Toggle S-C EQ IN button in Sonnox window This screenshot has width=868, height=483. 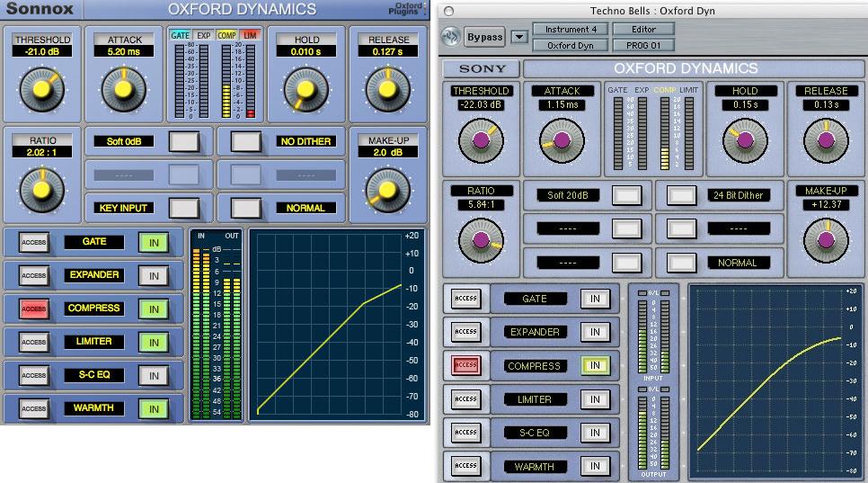pyautogui.click(x=154, y=376)
